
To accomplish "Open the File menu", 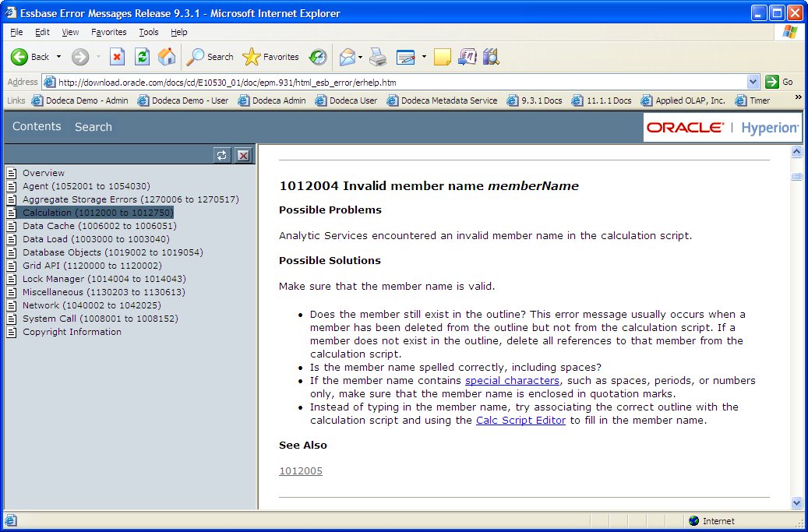I will [x=16, y=32].
